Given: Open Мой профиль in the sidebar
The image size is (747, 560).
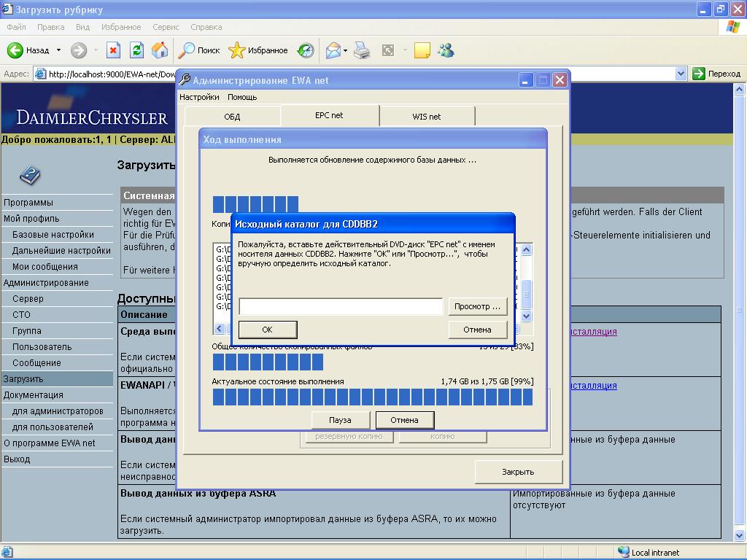Looking at the screenshot, I should 31,219.
